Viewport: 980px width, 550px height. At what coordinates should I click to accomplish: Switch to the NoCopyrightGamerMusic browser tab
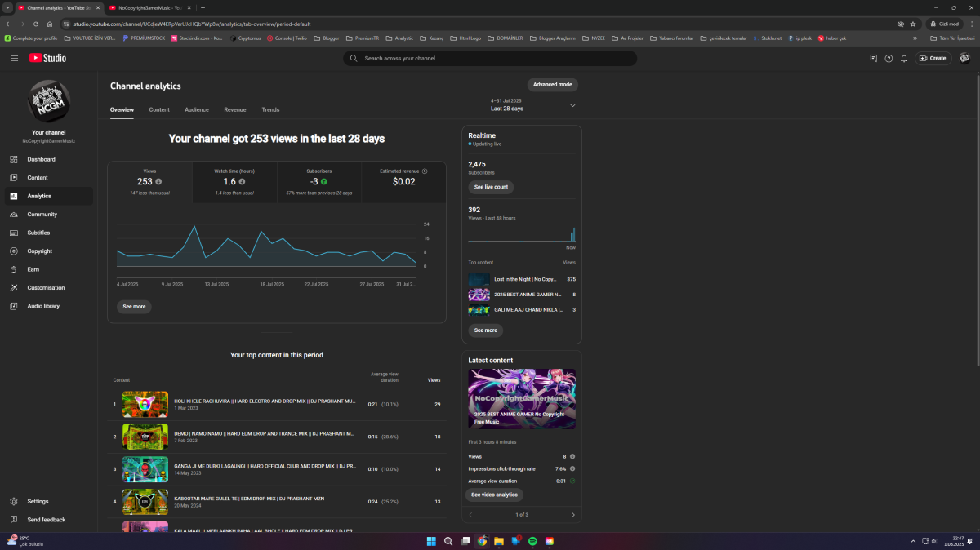click(149, 7)
